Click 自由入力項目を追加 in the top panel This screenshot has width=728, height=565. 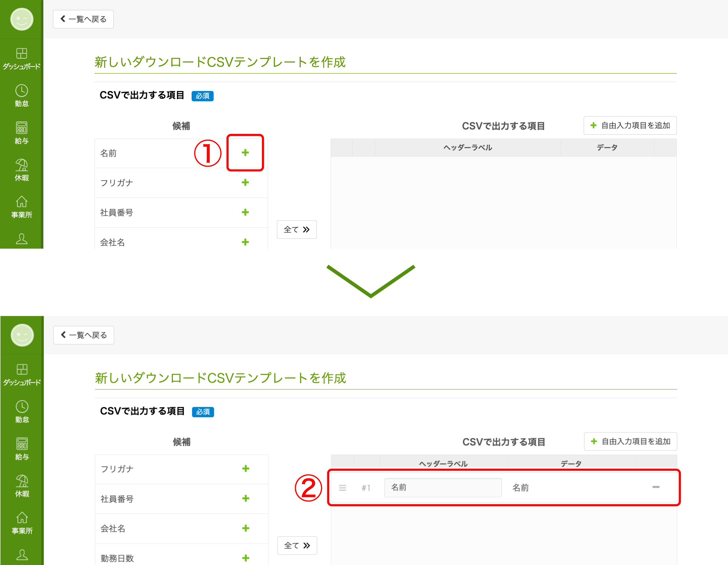630,125
